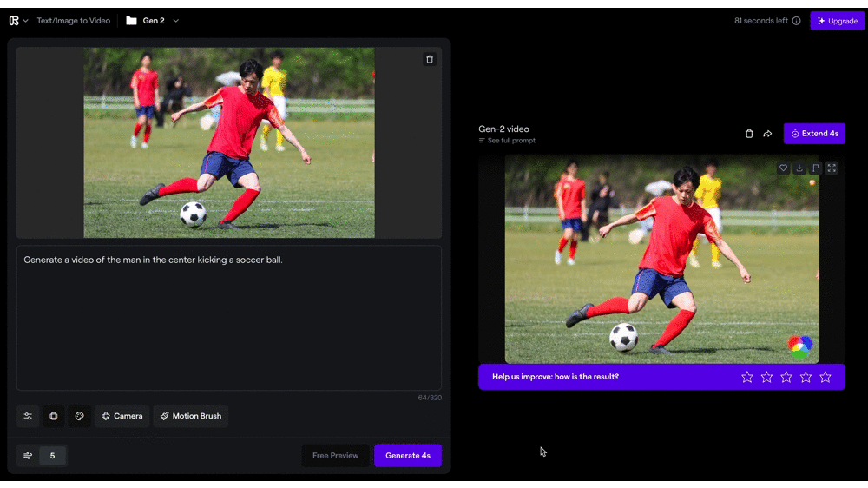Click the Extend 4s button

point(814,134)
